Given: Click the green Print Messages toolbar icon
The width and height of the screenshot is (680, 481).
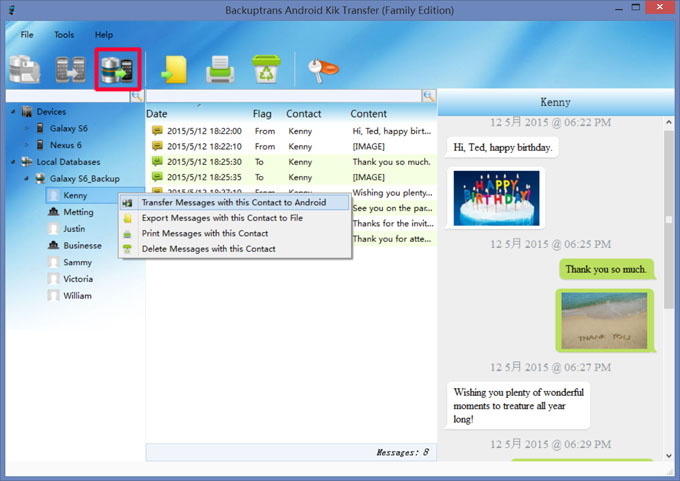Looking at the screenshot, I should point(220,69).
